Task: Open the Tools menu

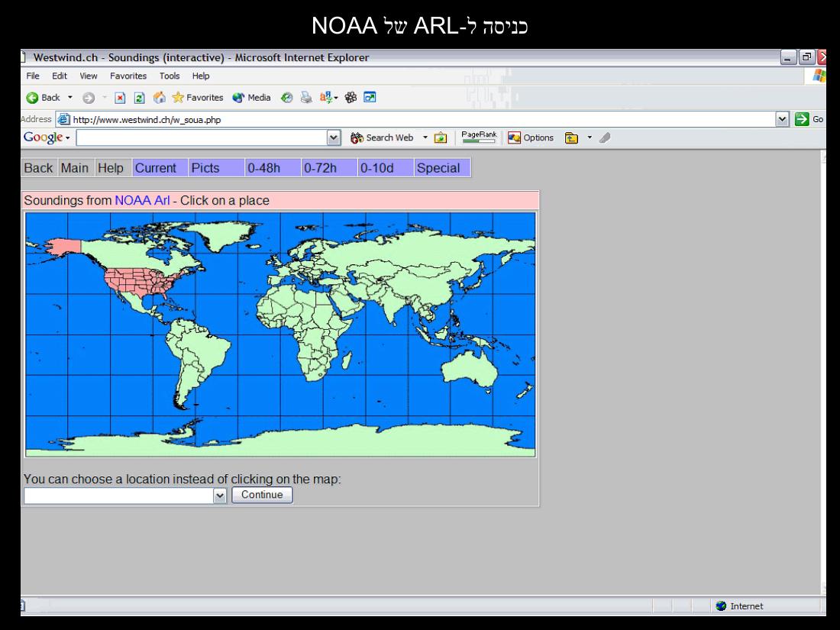Action: [x=170, y=76]
